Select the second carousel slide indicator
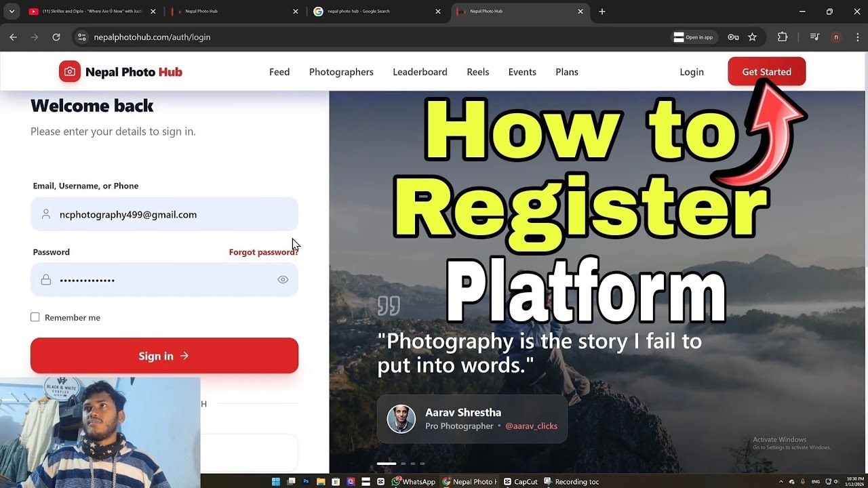The height and width of the screenshot is (488, 868). 403,464
